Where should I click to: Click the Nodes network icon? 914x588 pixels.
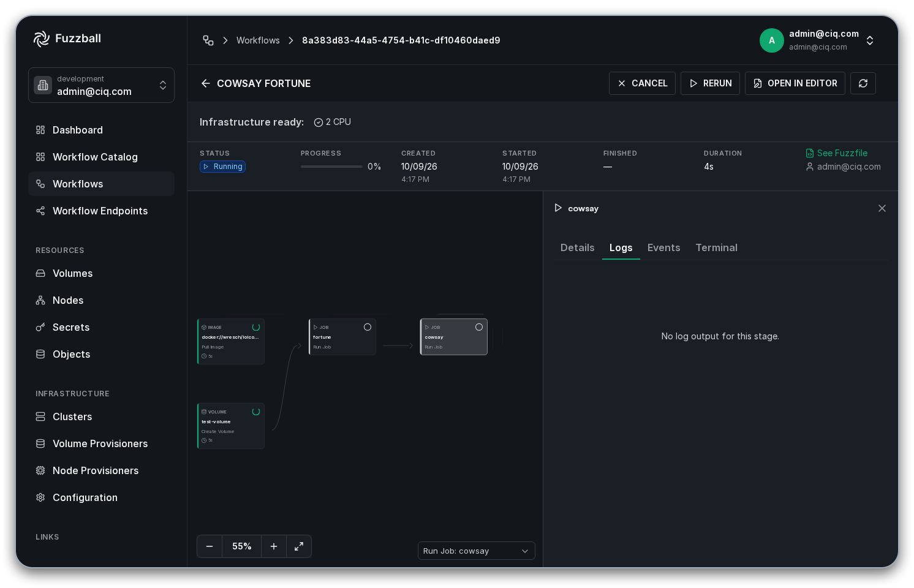click(40, 300)
